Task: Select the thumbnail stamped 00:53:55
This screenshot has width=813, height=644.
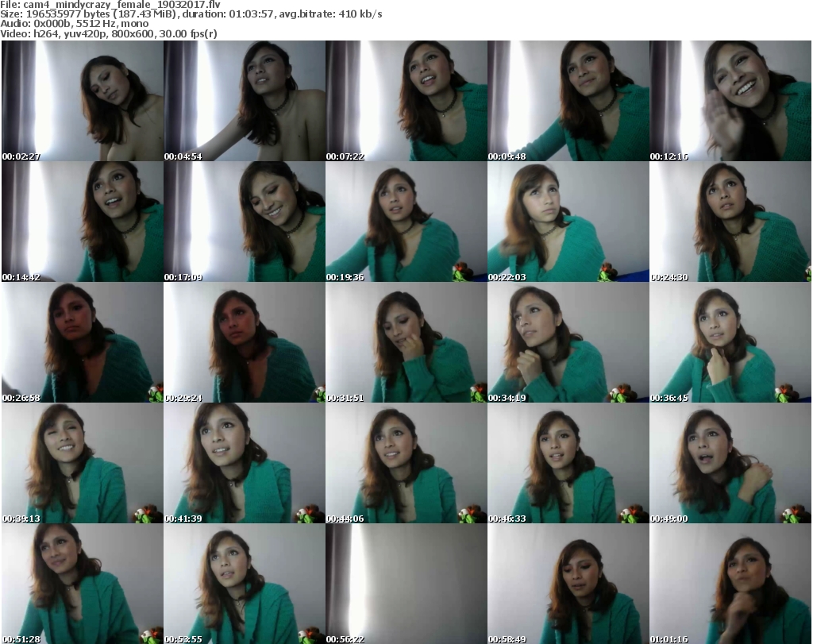Action: point(245,584)
